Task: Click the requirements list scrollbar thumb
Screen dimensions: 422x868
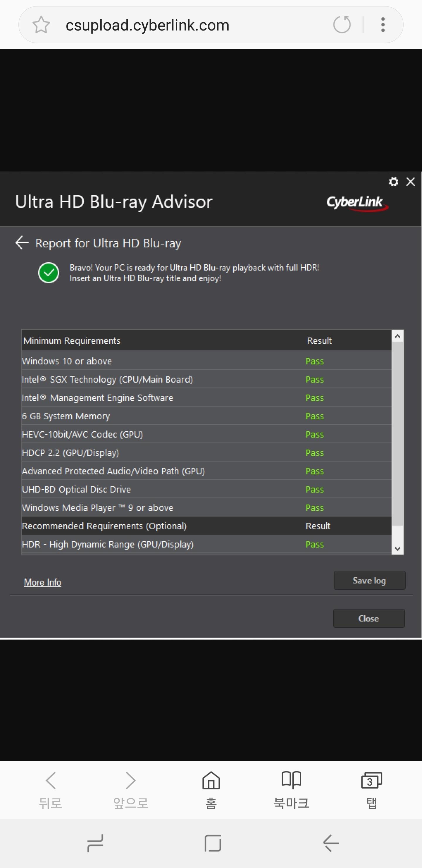Action: click(398, 433)
